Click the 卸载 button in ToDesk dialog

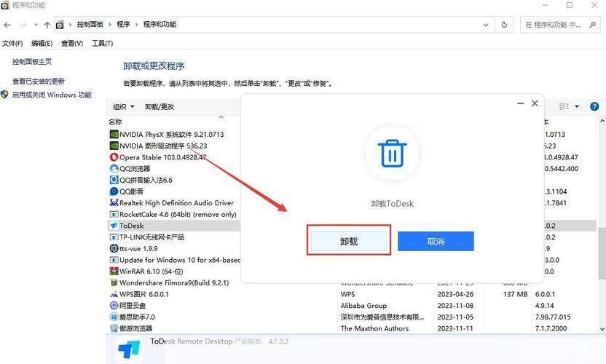click(349, 242)
